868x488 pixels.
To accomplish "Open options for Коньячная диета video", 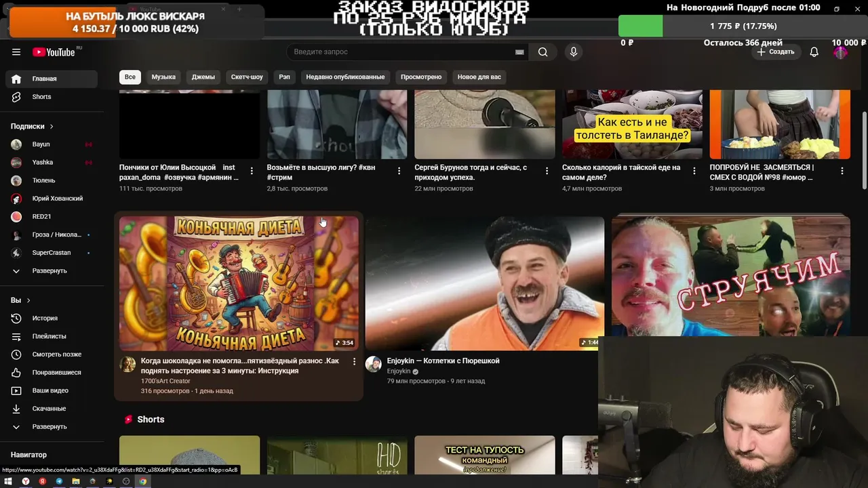I will click(354, 362).
